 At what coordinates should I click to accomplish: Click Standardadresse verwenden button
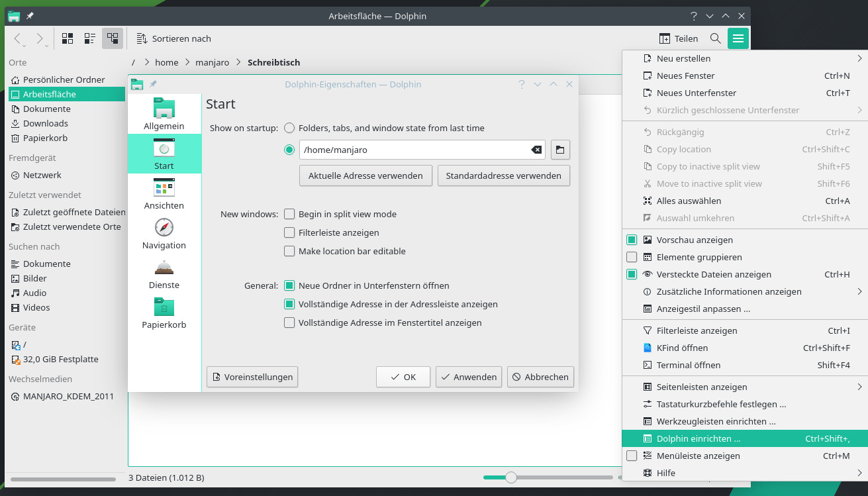504,175
